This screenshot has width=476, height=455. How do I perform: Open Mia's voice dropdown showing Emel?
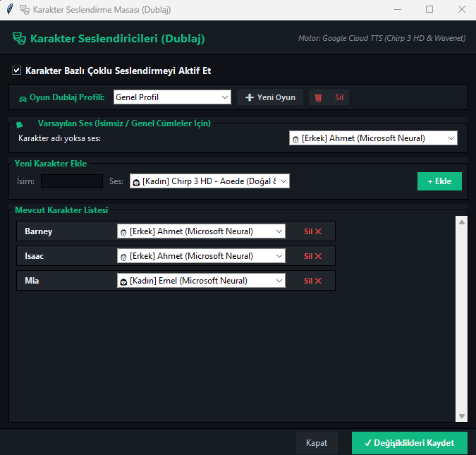click(x=201, y=281)
